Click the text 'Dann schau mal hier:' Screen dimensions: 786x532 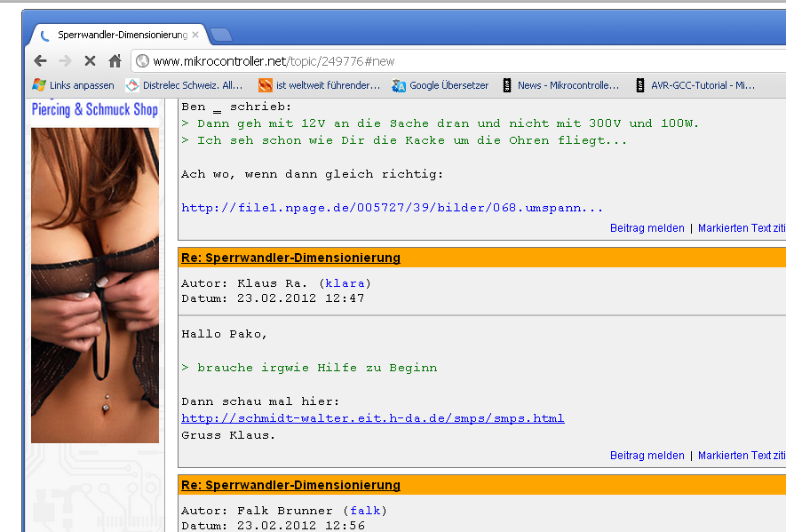pyautogui.click(x=260, y=401)
